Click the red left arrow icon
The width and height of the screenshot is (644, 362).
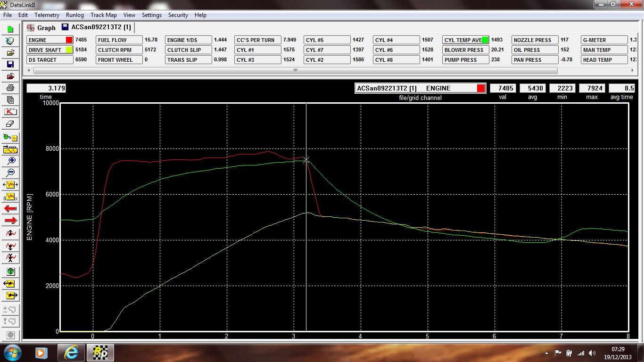tap(10, 208)
